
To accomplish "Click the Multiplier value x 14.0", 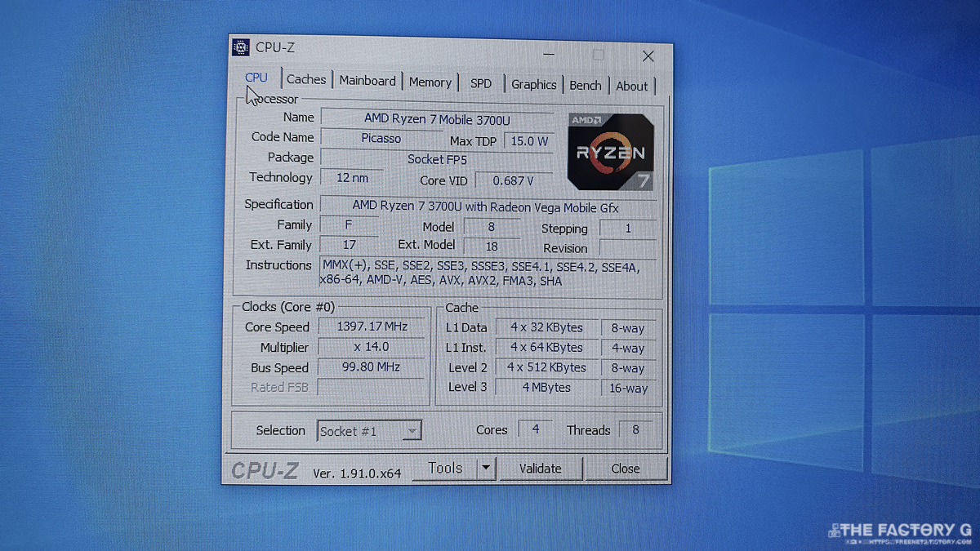I will tap(372, 347).
